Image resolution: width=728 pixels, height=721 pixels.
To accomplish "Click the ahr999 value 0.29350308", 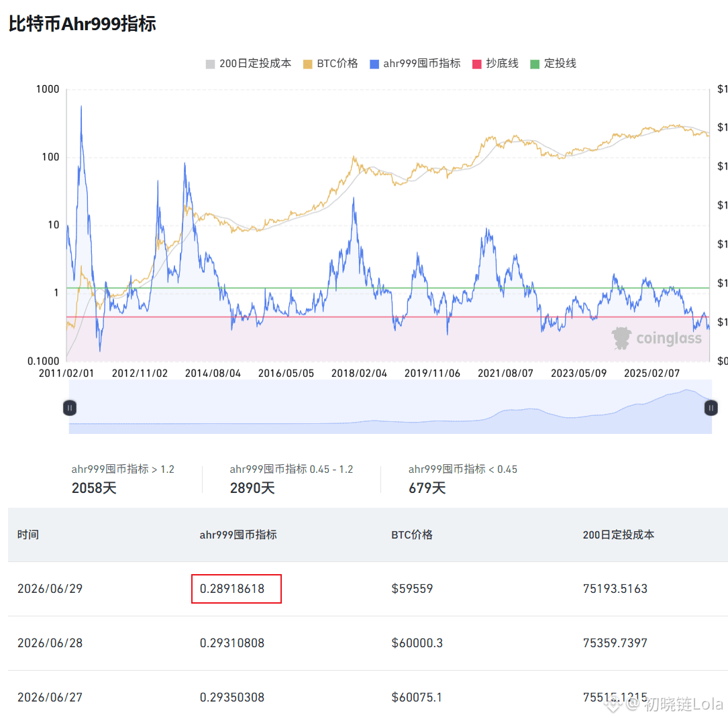I will pyautogui.click(x=232, y=698).
